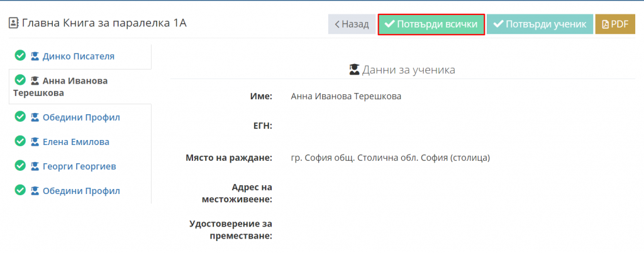Click student icon next to Елена Емилова
The image size is (644, 253).
pyautogui.click(x=35, y=143)
